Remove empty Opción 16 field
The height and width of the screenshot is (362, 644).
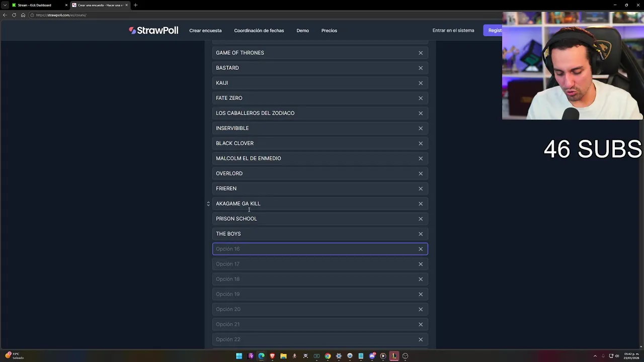(x=421, y=249)
